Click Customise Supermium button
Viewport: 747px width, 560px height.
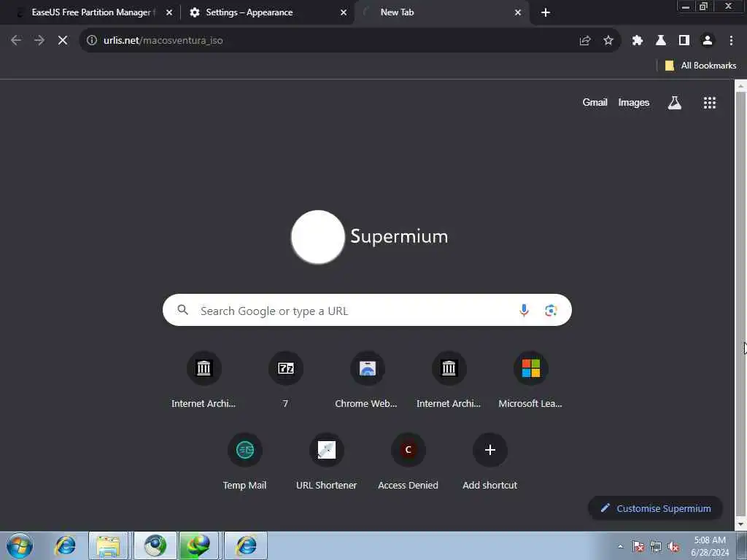click(x=656, y=508)
